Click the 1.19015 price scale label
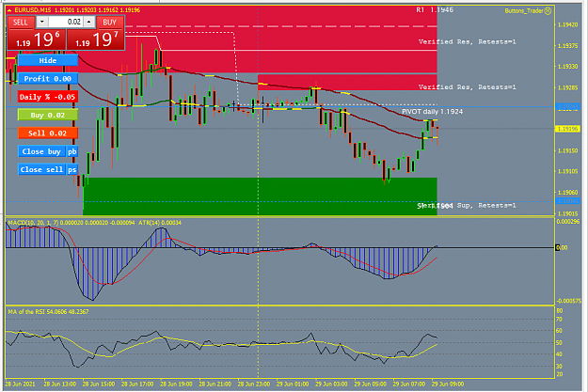 567,213
